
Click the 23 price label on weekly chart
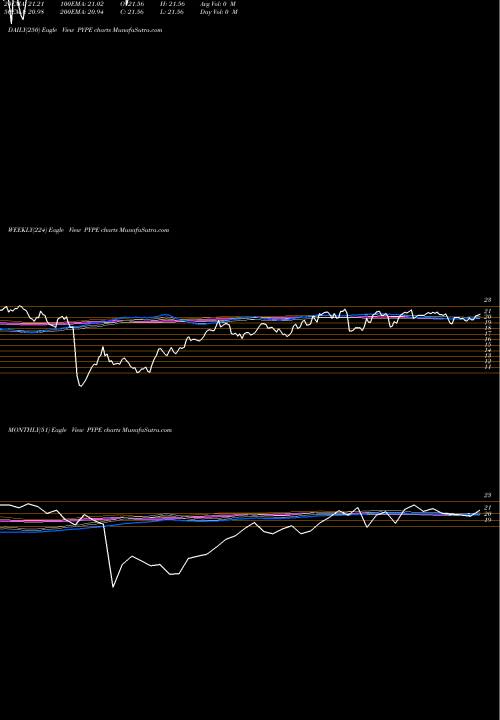pyautogui.click(x=488, y=300)
